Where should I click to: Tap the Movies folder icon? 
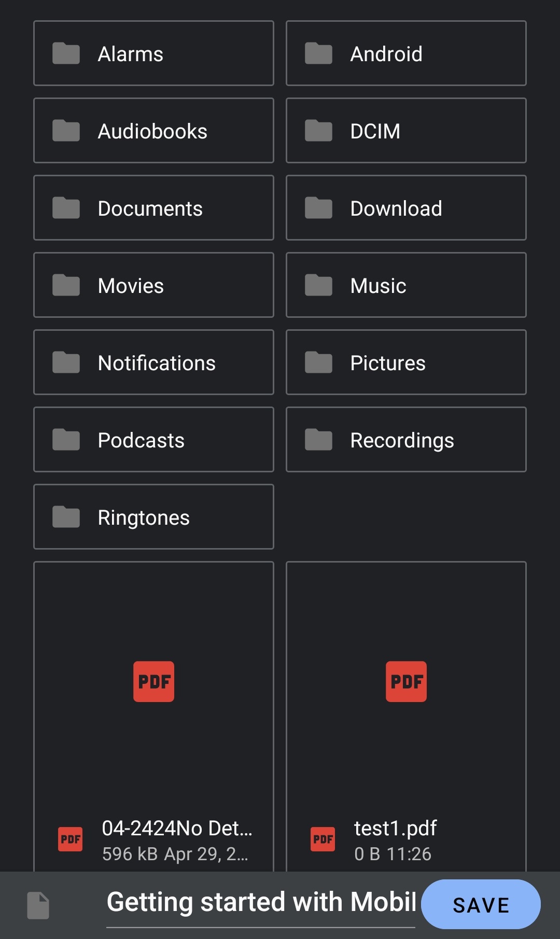pyautogui.click(x=66, y=285)
